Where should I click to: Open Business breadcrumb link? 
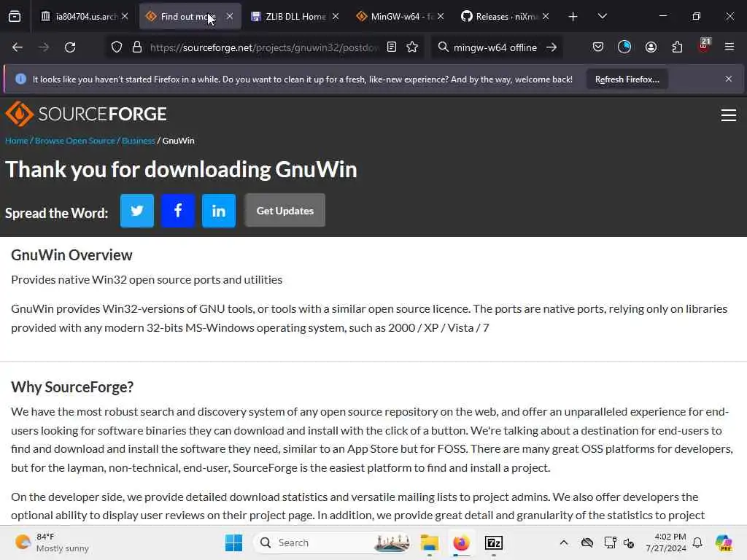tap(138, 141)
